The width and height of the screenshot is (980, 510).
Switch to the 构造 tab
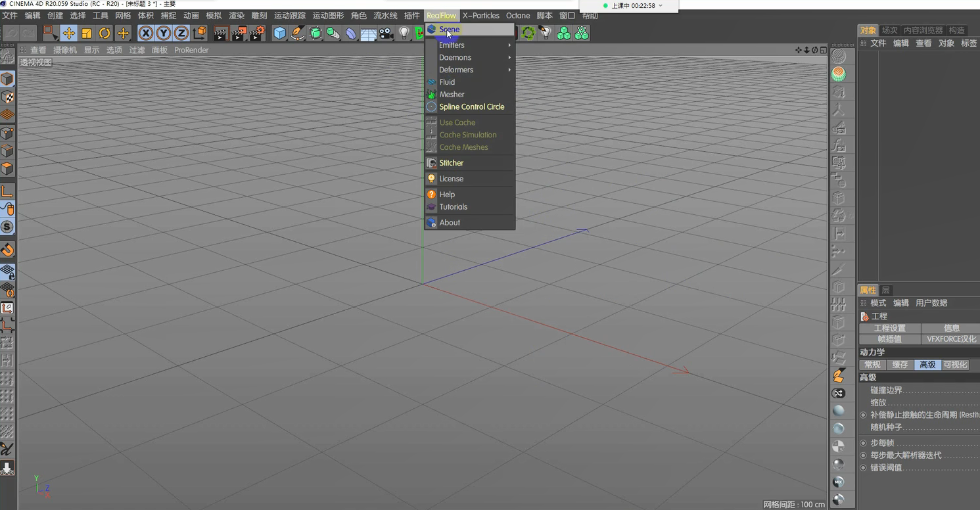(x=957, y=30)
